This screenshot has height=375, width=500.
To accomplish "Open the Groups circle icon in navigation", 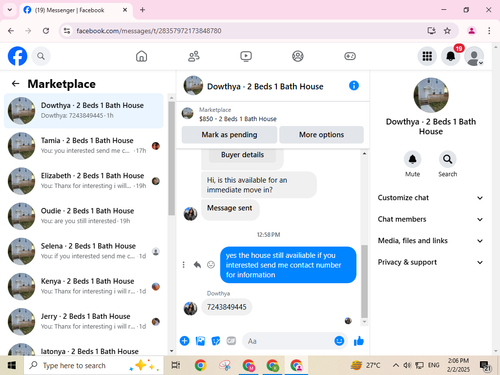I will (298, 56).
